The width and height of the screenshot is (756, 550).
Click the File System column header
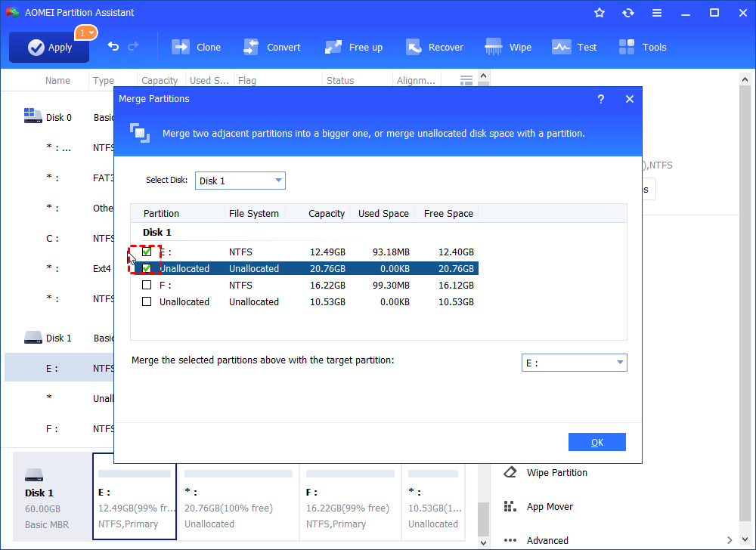click(255, 213)
